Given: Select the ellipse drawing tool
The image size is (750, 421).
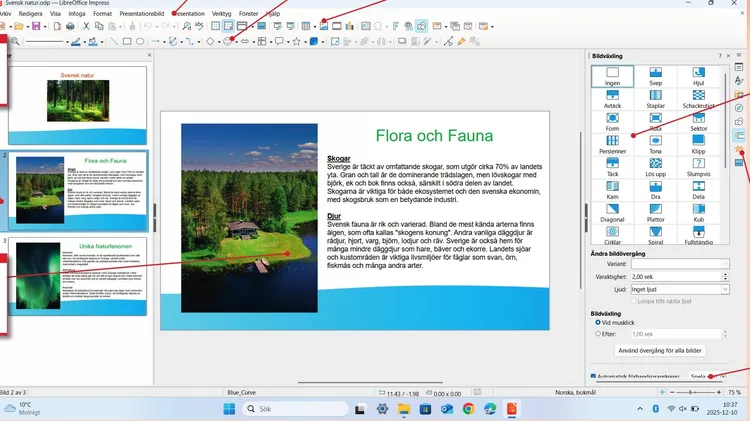Looking at the screenshot, I should pos(140,42).
